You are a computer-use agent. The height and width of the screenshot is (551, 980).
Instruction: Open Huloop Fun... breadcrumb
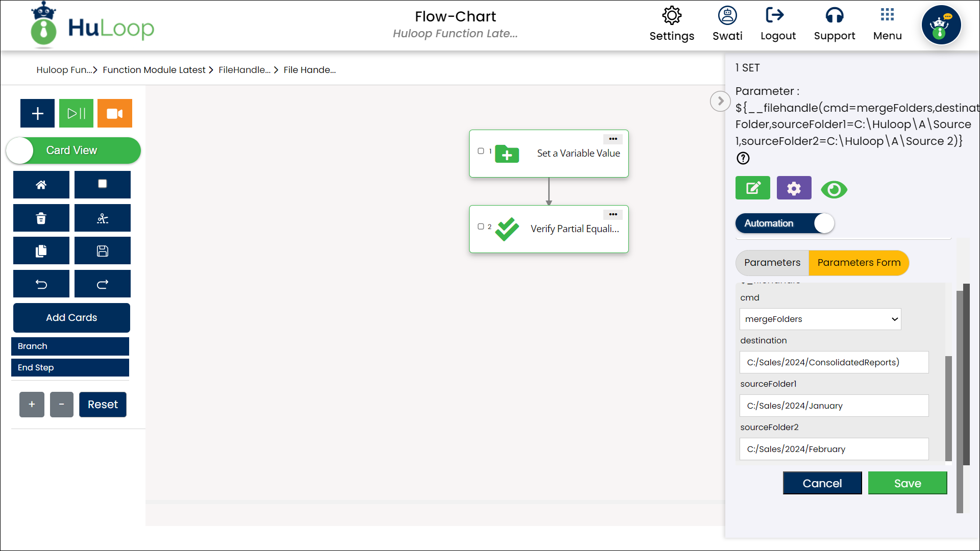click(64, 70)
